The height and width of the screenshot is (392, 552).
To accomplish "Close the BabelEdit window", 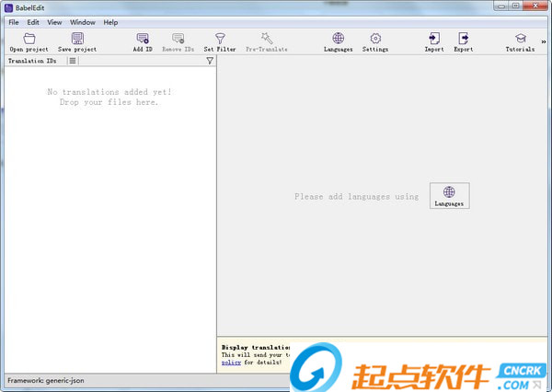I will [x=535, y=6].
